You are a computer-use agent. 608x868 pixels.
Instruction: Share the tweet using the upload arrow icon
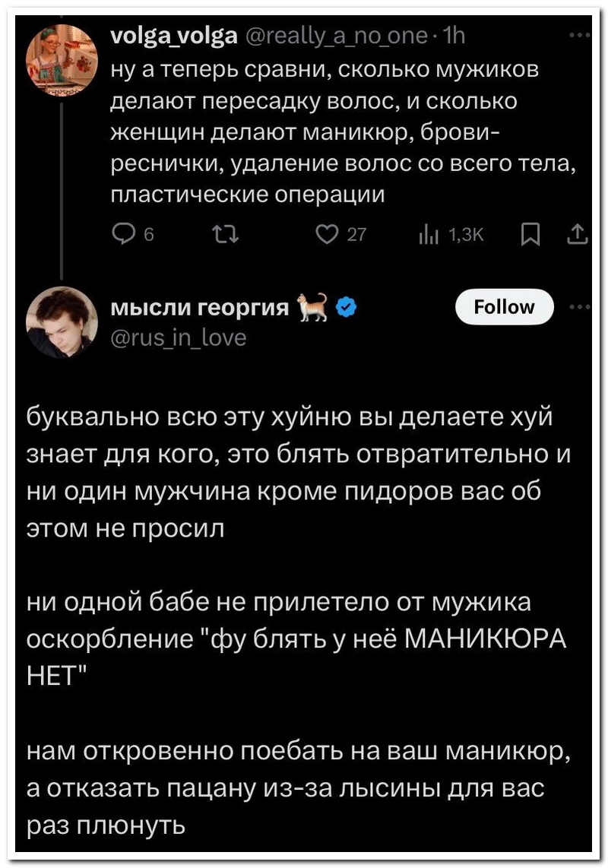pos(577,235)
